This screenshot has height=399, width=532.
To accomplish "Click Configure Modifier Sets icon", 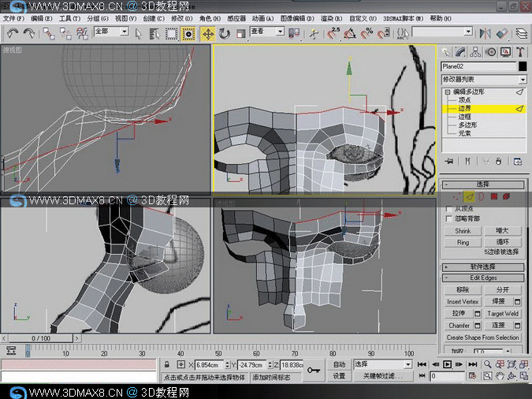I will tap(518, 162).
